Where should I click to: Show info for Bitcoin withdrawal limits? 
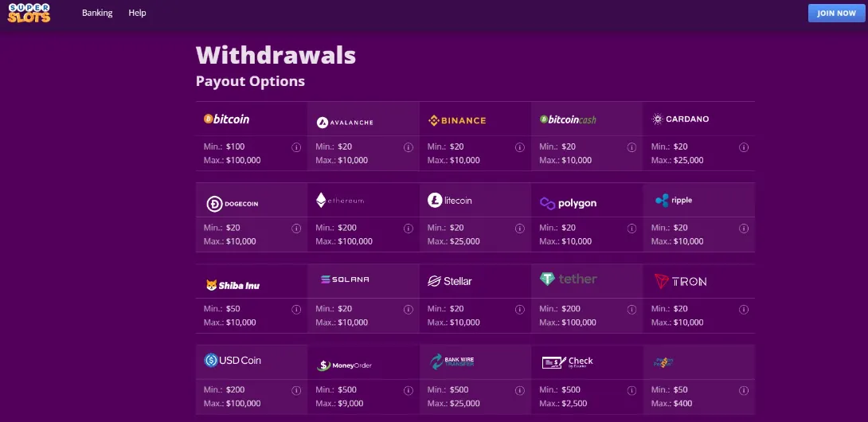[296, 147]
